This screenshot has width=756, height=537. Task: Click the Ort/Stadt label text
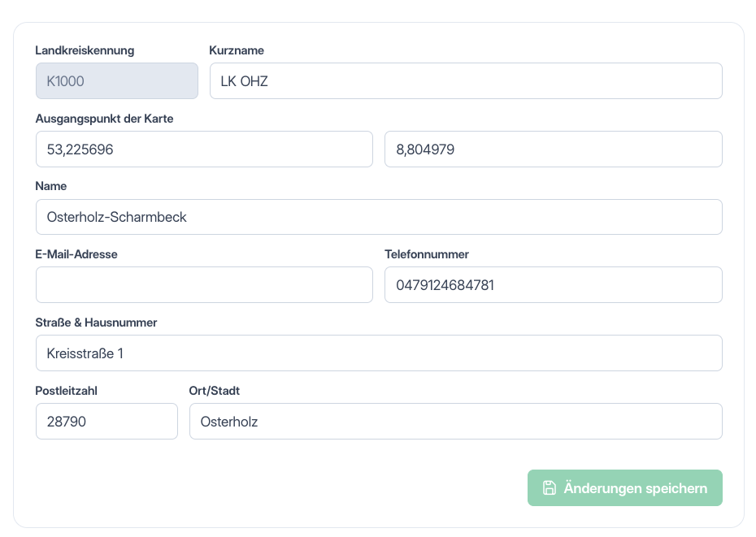(214, 391)
